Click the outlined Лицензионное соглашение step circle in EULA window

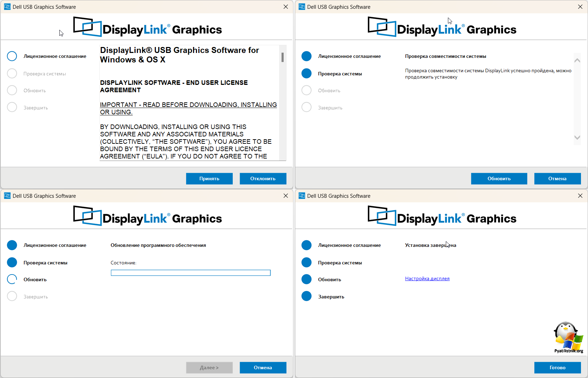[x=12, y=56]
